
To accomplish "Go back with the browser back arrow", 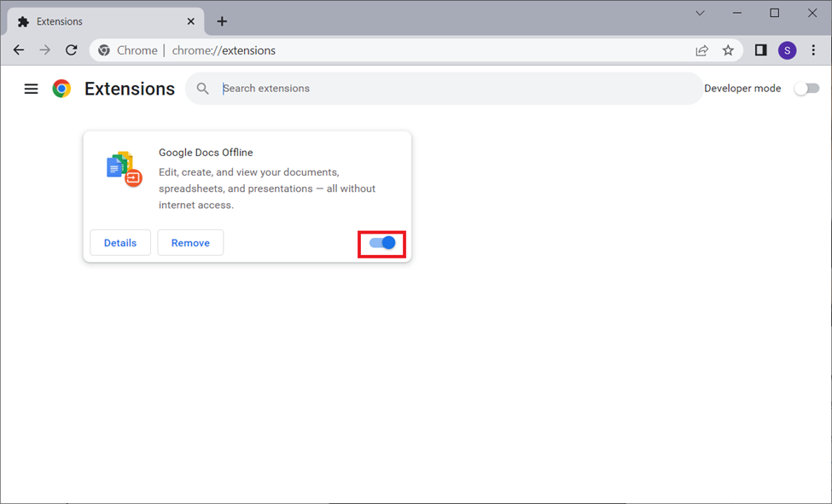I will tap(19, 50).
